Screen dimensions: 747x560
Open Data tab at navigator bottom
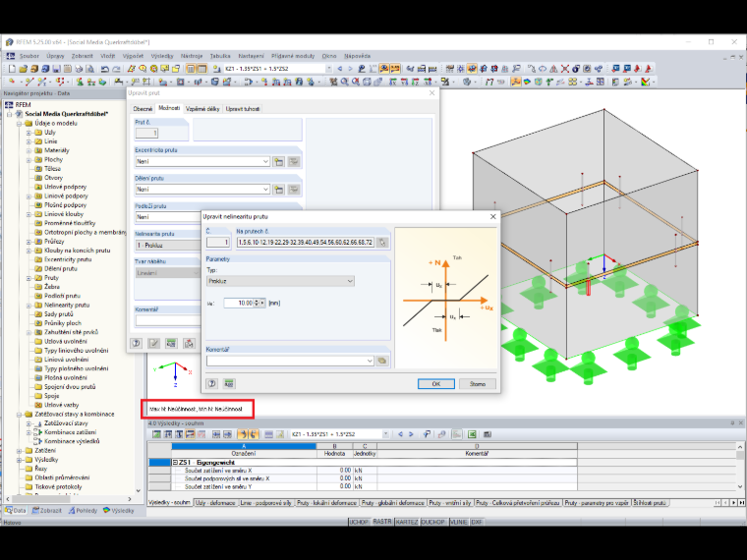(x=16, y=511)
